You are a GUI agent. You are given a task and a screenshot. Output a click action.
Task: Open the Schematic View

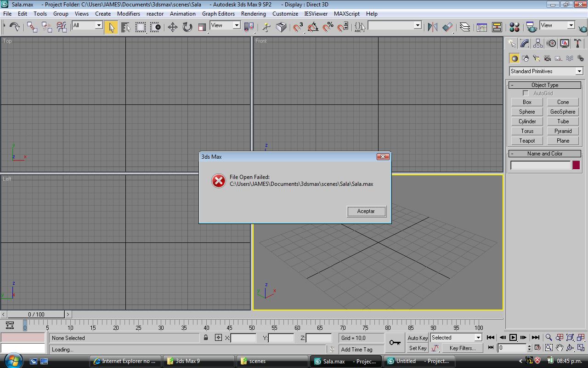point(497,27)
